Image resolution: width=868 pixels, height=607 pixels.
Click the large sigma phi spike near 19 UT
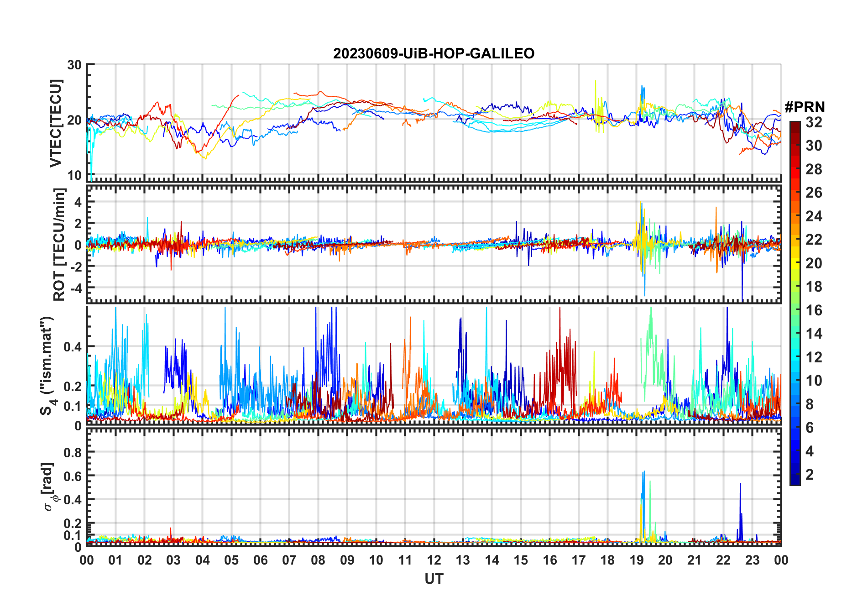coord(643,502)
